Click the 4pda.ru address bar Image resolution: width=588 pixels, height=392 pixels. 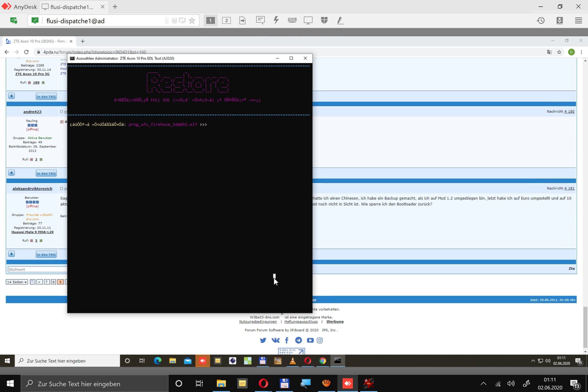[94, 52]
